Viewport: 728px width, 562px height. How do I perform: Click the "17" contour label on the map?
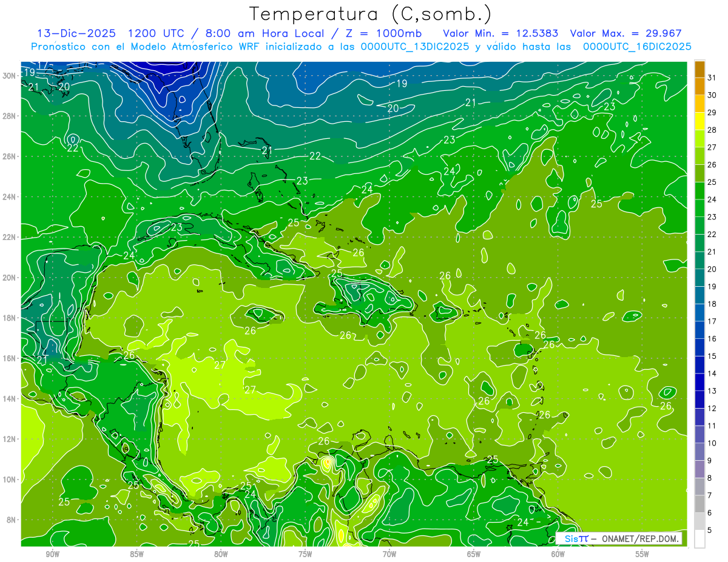point(42,65)
